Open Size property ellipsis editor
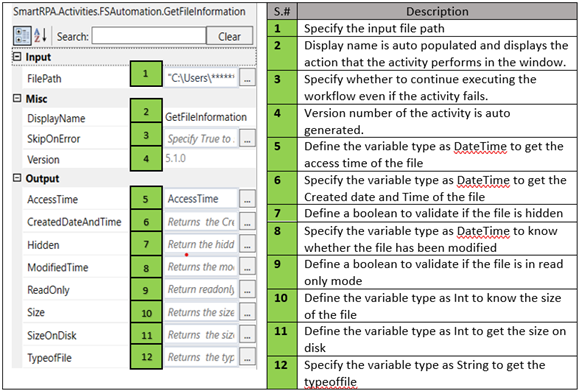The height and width of the screenshot is (391, 582). 247,312
